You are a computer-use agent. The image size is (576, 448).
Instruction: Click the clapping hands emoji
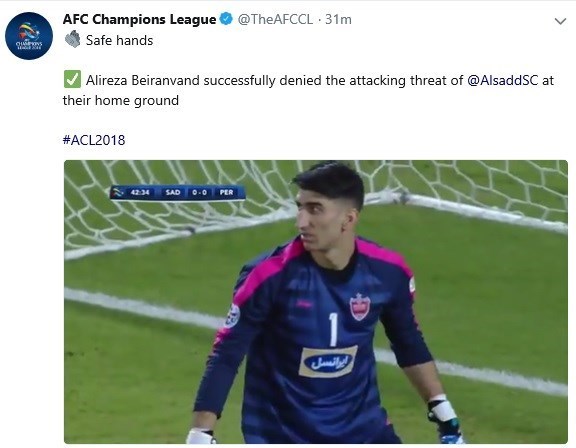tap(73, 39)
